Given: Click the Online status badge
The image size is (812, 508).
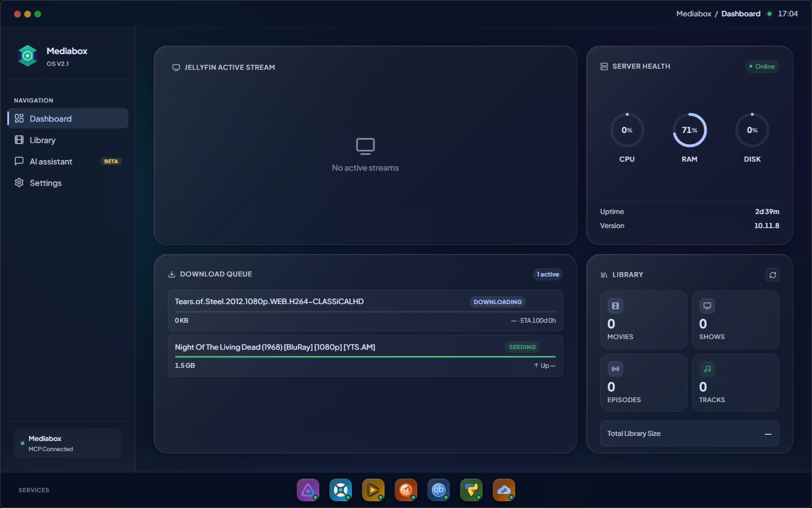Looking at the screenshot, I should pyautogui.click(x=762, y=66).
